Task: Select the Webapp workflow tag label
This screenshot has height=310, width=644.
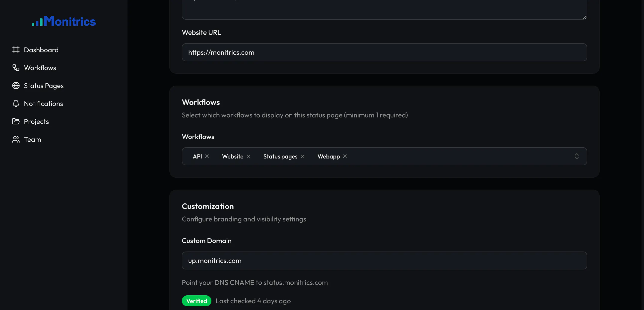Action: point(329,157)
